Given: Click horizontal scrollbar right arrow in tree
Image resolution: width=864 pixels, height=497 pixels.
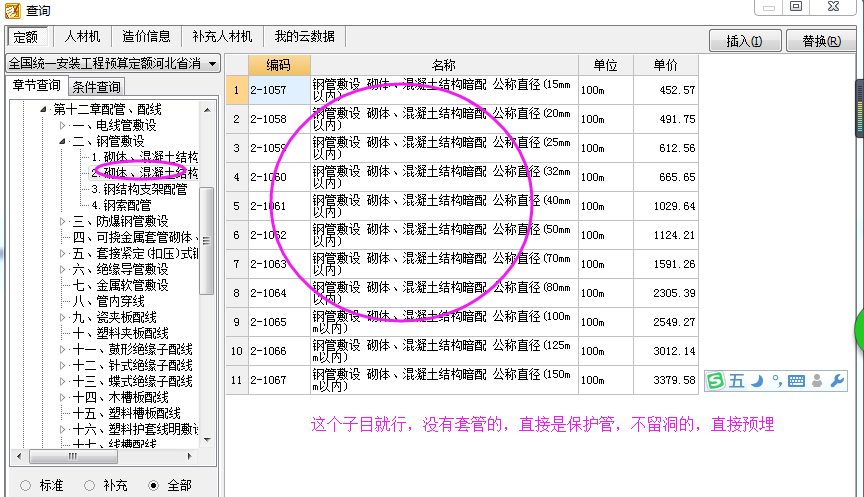Looking at the screenshot, I should coord(190,456).
